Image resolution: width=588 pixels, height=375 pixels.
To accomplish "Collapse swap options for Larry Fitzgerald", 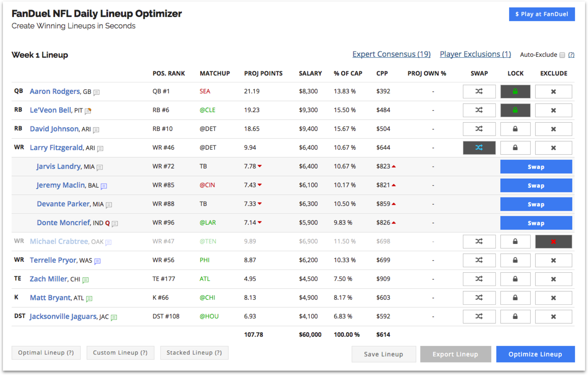I will (x=479, y=148).
